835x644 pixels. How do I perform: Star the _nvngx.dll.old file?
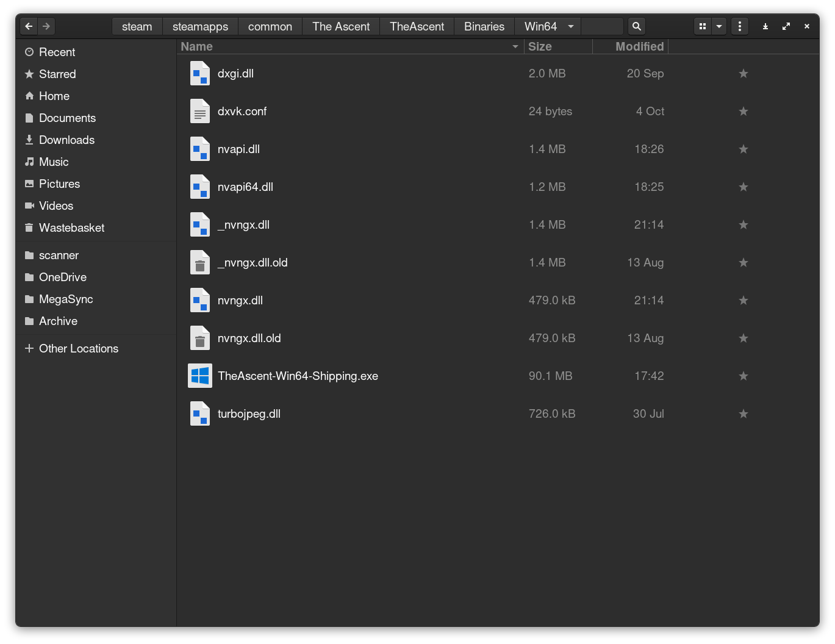point(744,263)
